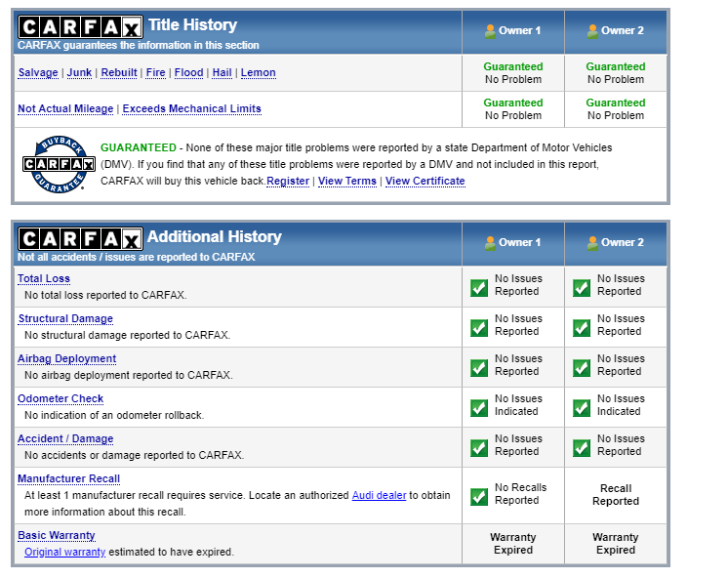Viewport: 728px width, 578px height.
Task: Click the Owner 1 person icon in Title History
Action: [x=490, y=31]
